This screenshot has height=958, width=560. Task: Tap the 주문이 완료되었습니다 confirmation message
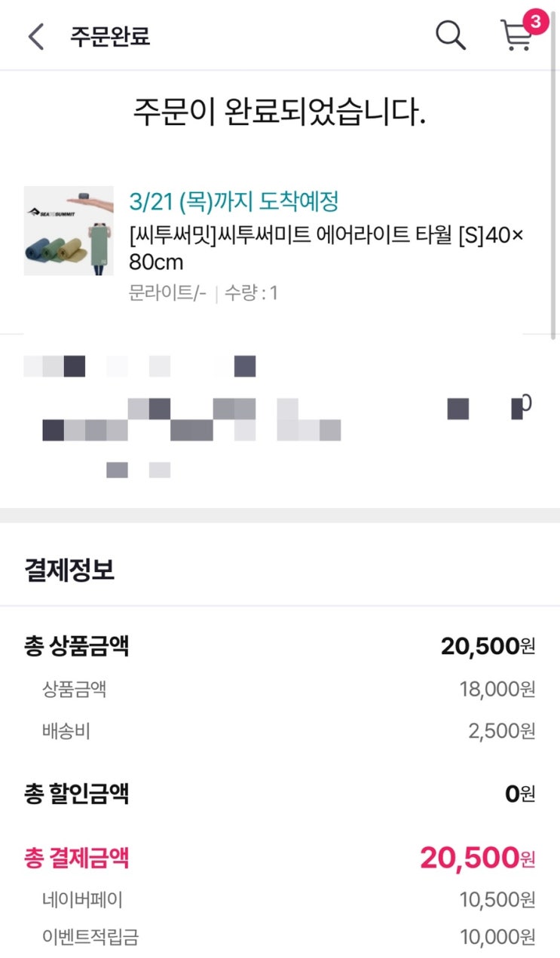coord(280,113)
